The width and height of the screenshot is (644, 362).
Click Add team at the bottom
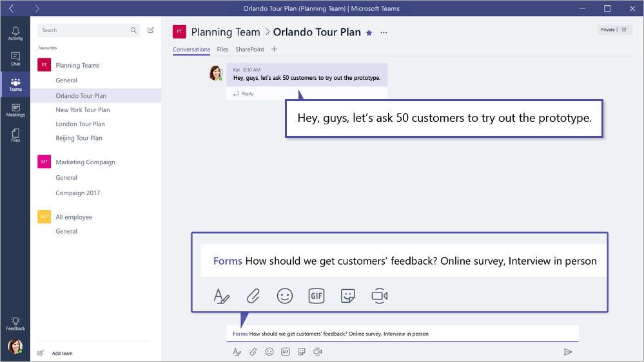62,354
